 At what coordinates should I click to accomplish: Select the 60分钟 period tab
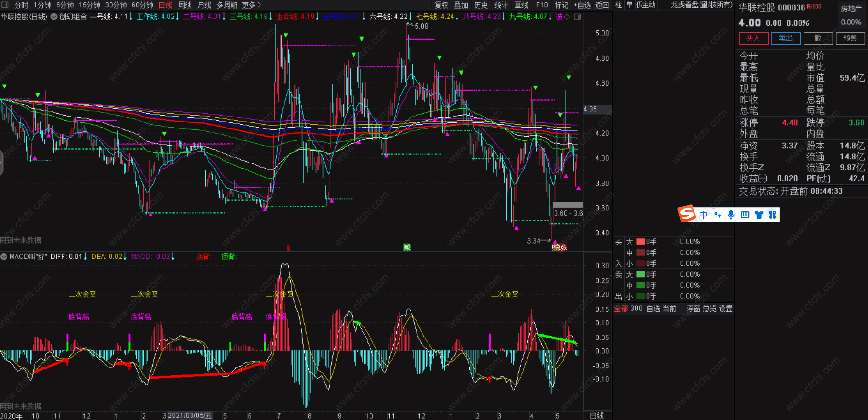coord(142,5)
